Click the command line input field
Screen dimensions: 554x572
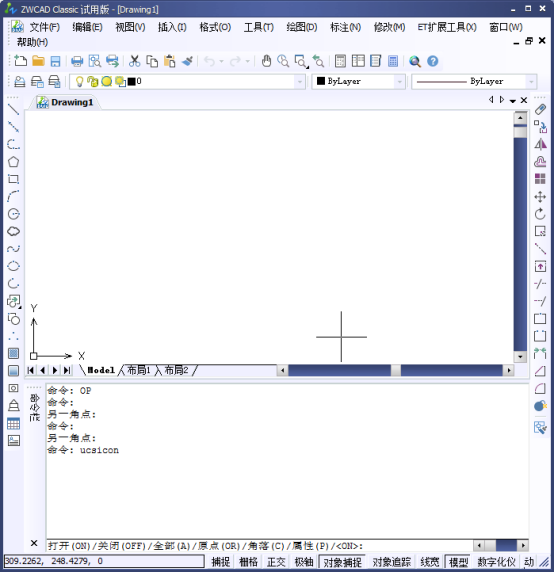click(260, 546)
